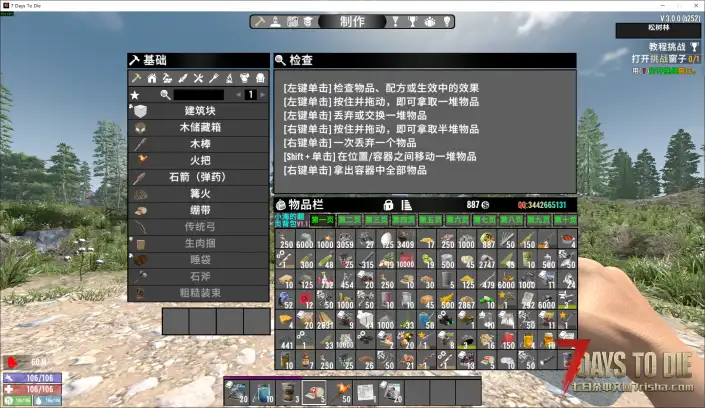Select the 石斧 recipe
The width and height of the screenshot is (705, 408).
[x=199, y=276]
